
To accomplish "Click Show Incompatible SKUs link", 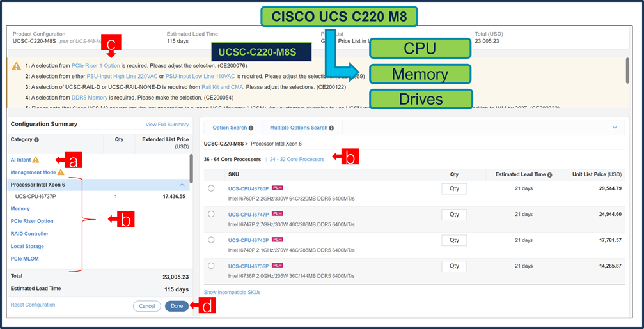I will coord(232,292).
